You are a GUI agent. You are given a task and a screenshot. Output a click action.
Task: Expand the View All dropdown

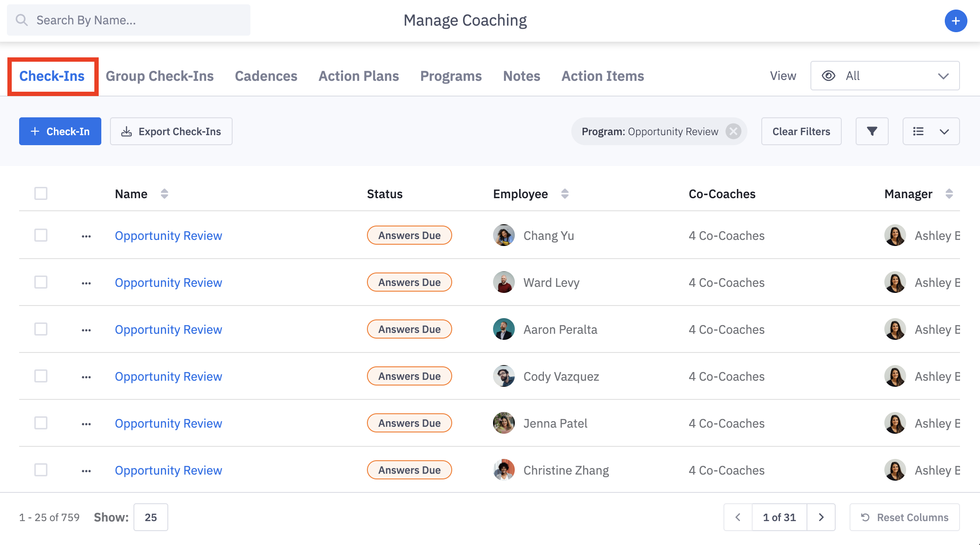pos(885,76)
